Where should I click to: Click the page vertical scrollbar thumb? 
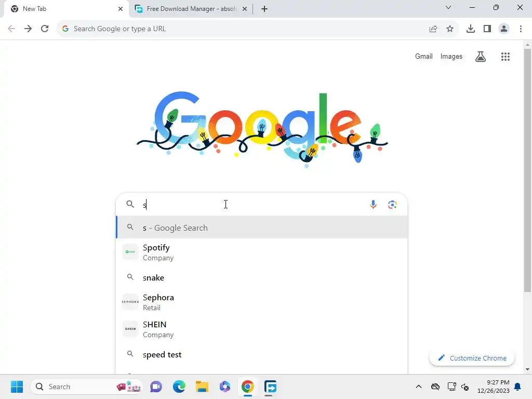point(527,170)
